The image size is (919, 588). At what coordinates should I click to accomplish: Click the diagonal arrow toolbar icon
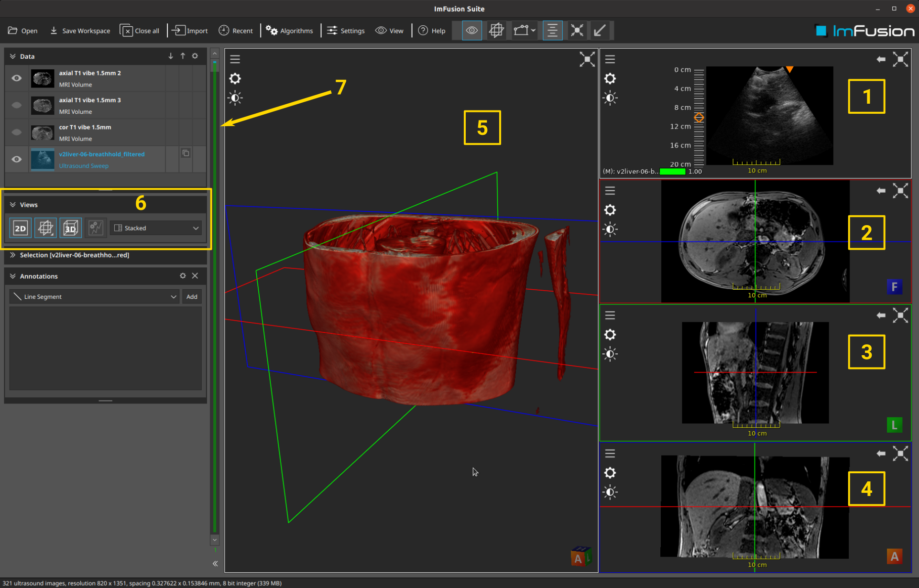[x=600, y=31]
